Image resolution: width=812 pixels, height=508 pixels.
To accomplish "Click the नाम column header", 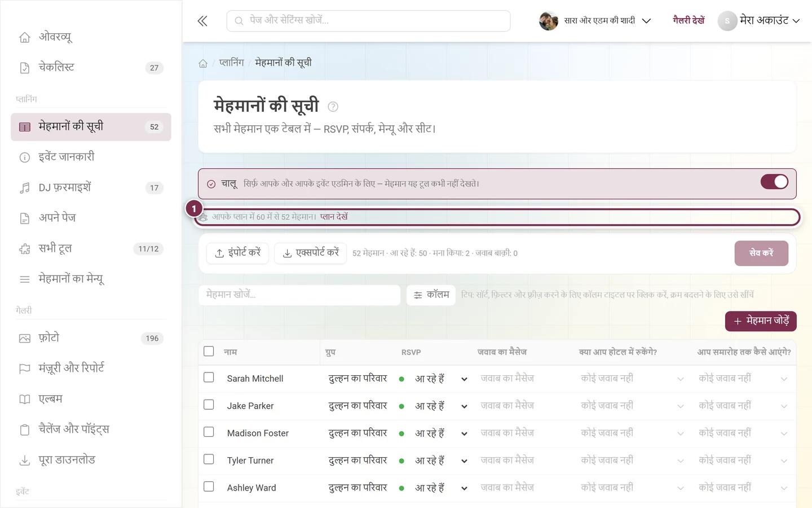I will point(231,352).
